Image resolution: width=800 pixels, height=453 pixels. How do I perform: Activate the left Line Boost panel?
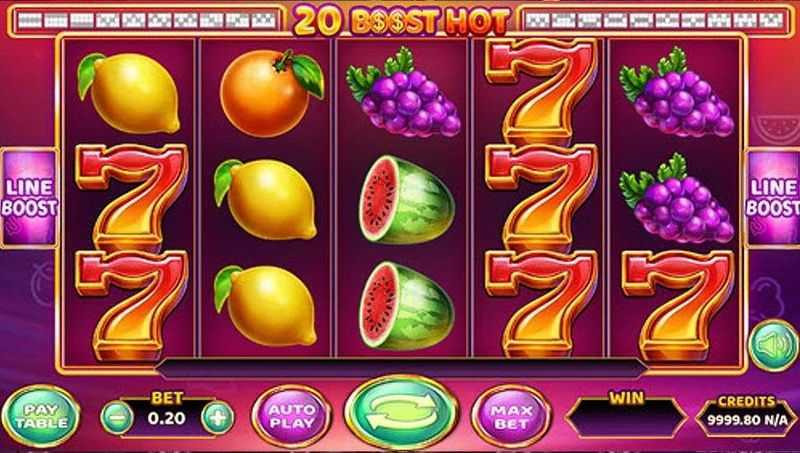pos(30,198)
